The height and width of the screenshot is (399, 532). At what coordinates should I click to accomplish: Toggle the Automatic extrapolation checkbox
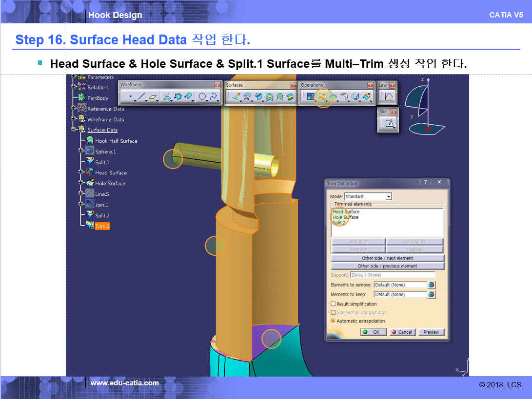(x=333, y=321)
